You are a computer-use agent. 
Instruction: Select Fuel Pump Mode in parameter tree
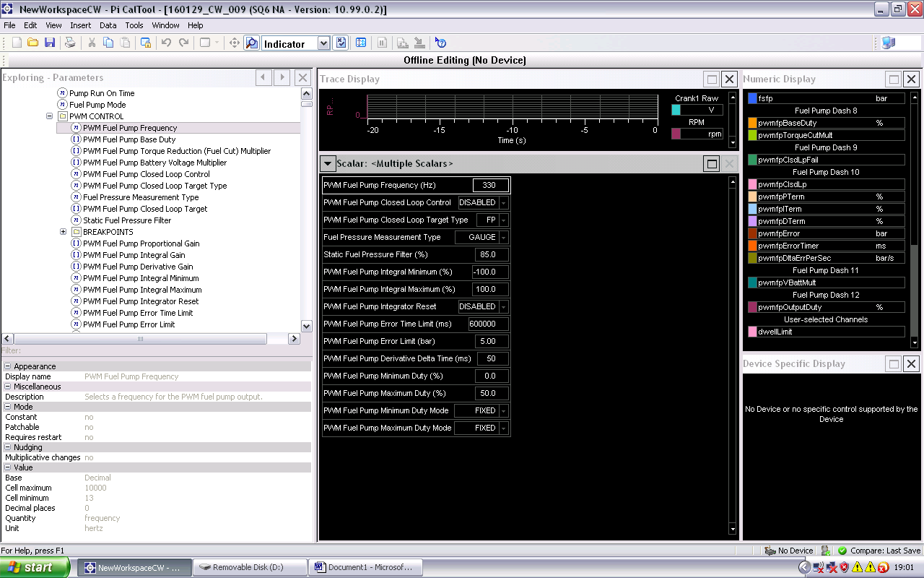(97, 105)
